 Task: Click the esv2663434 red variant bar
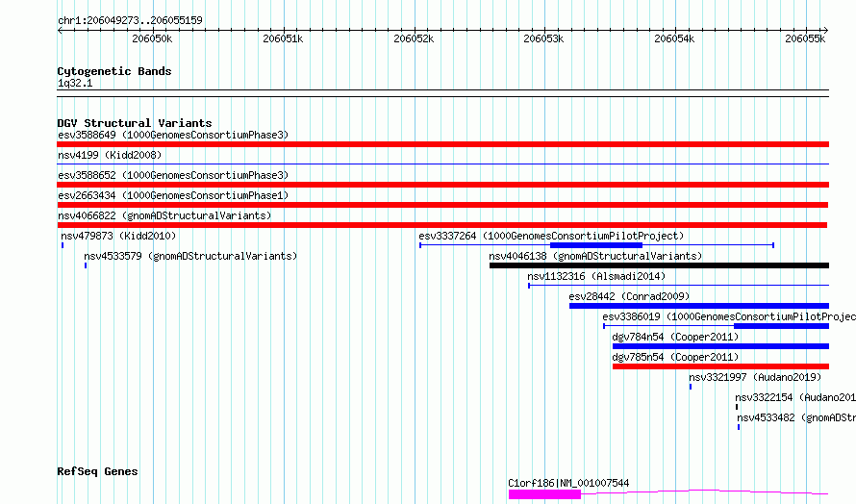442,205
